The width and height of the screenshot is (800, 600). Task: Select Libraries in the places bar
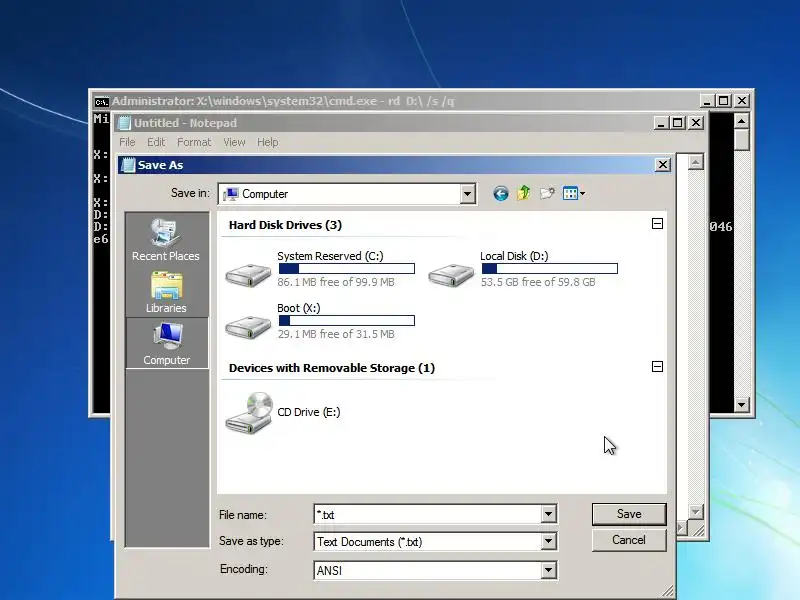coord(166,292)
